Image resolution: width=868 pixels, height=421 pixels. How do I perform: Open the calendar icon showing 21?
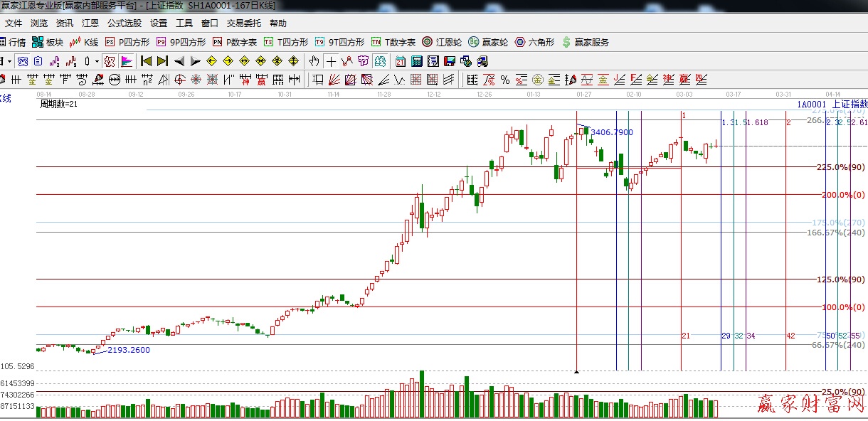(401, 61)
